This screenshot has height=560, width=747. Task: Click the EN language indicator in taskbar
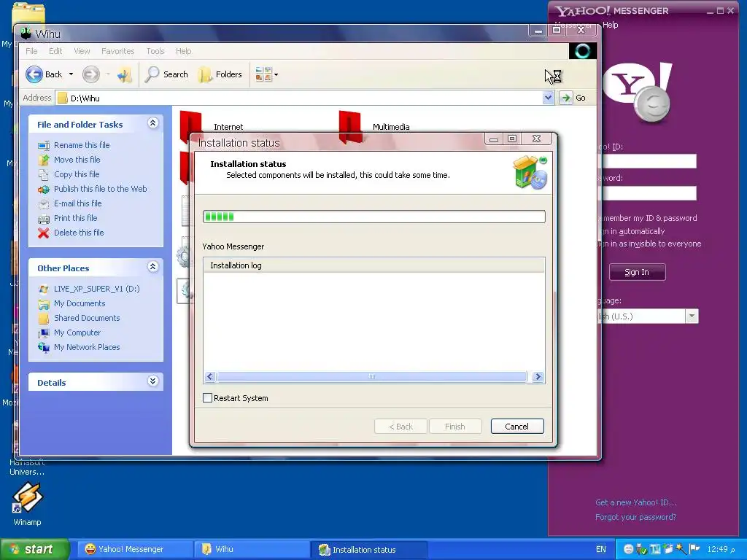pyautogui.click(x=601, y=549)
